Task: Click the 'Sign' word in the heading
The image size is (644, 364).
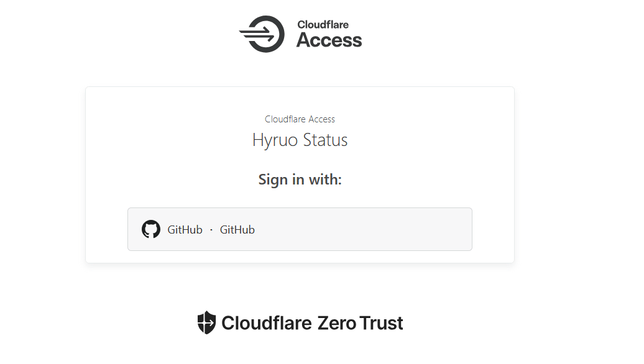Action: 273,180
